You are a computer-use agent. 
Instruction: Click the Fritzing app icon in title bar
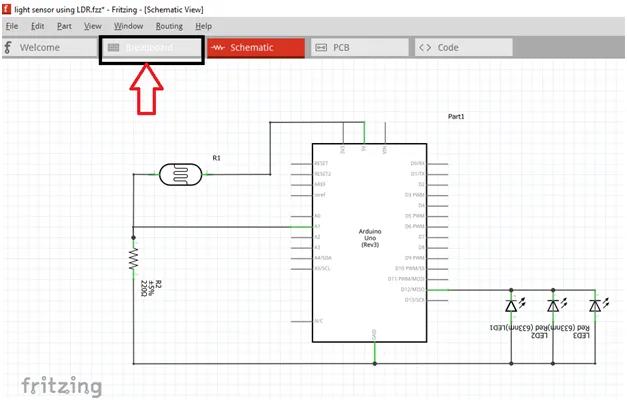tap(7, 9)
